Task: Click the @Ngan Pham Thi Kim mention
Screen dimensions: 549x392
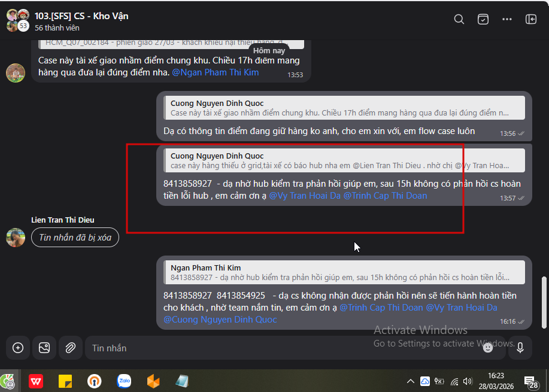Action: tap(216, 72)
